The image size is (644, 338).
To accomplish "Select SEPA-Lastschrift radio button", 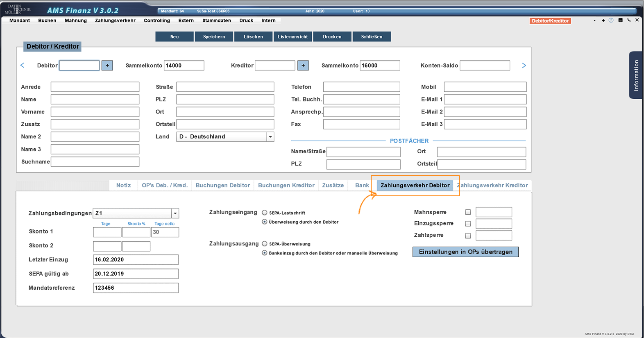I will point(265,213).
